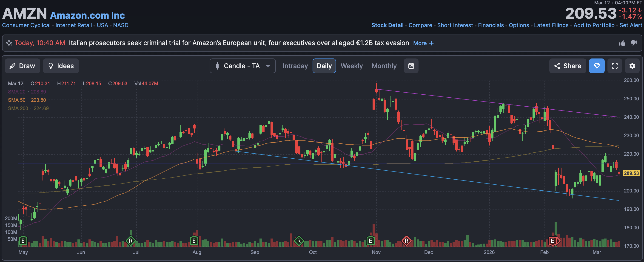Open the Financials tab link

(x=491, y=25)
